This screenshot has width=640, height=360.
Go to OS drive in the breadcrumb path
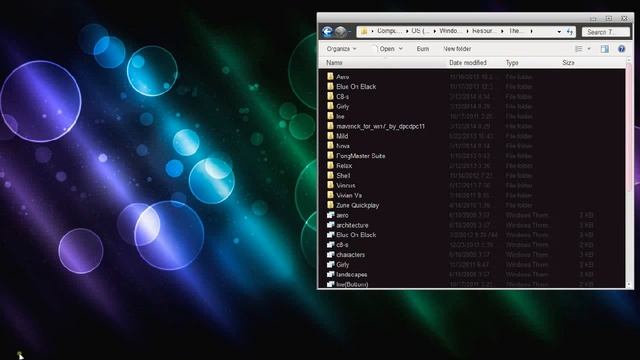[x=420, y=31]
